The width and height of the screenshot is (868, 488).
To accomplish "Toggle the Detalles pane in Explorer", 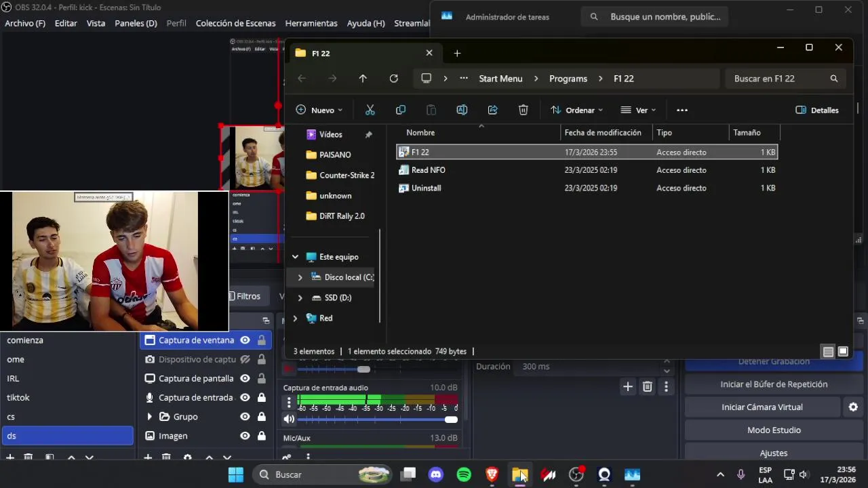I will coord(817,110).
